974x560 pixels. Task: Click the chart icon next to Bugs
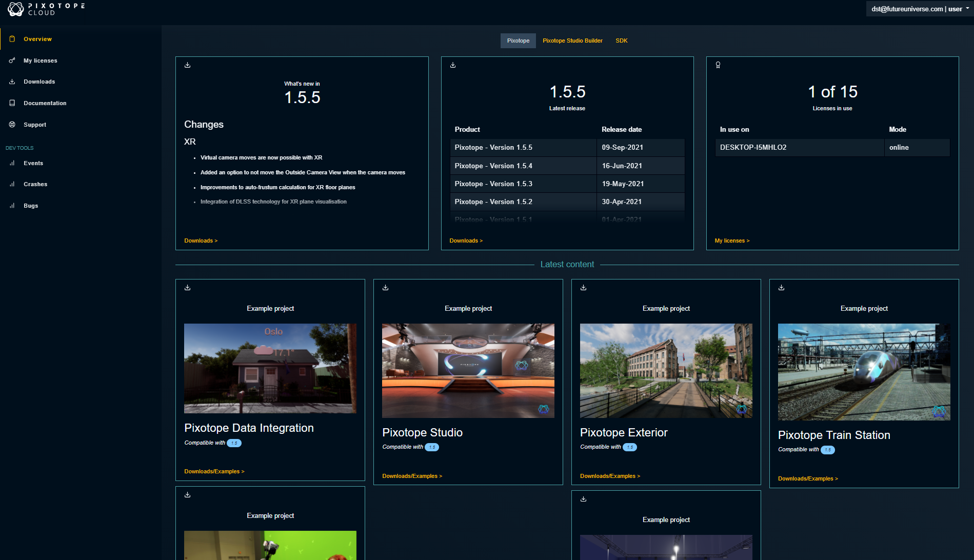click(12, 206)
